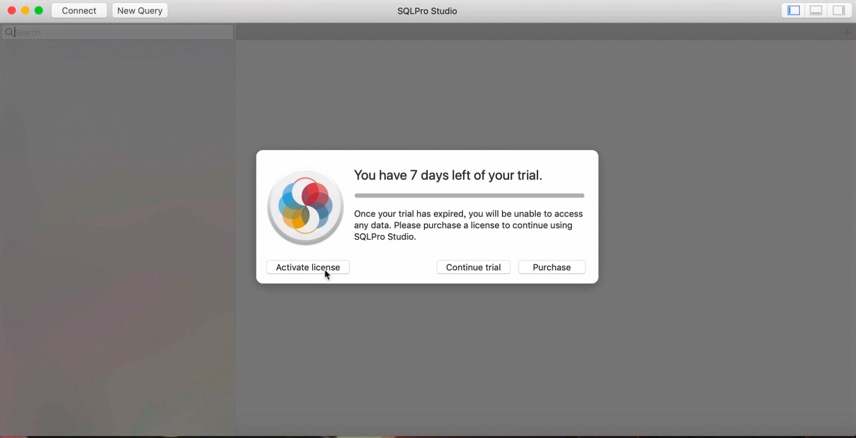
Task: Click the "You have 7 days left" heading
Action: coord(448,175)
